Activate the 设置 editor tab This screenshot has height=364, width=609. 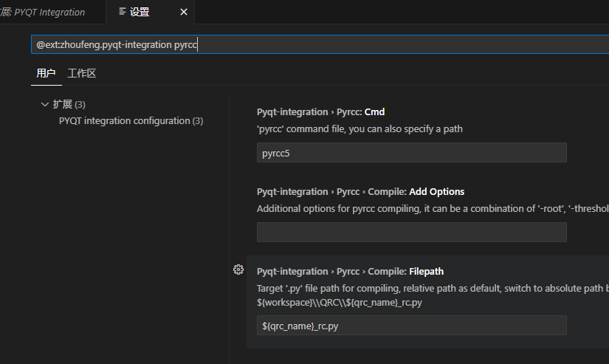(x=140, y=12)
